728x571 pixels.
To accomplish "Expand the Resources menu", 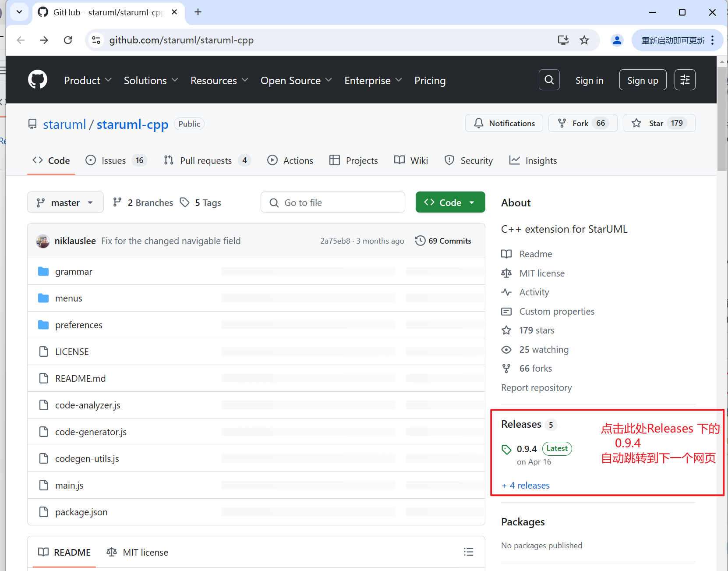I will click(219, 81).
